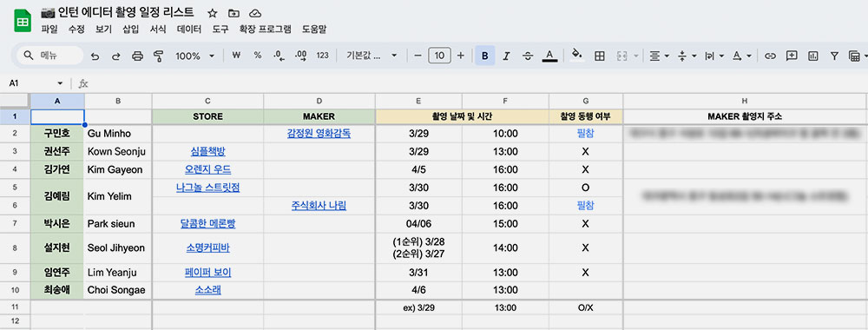Click the font size field showing 10
This screenshot has width=868, height=330.
tap(439, 56)
